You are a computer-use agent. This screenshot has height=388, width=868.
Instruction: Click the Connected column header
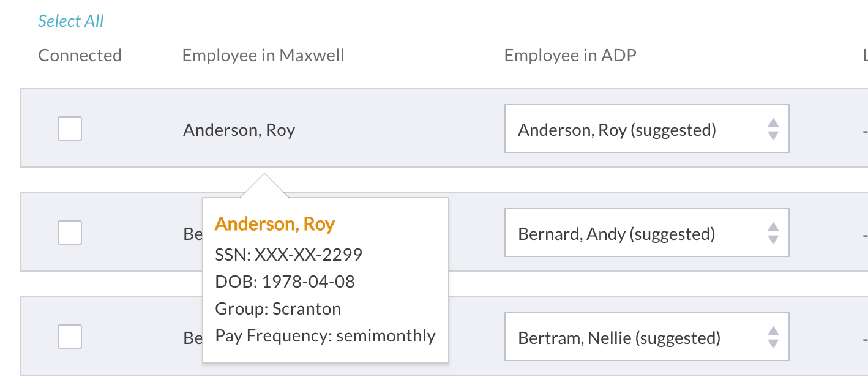pyautogui.click(x=80, y=55)
